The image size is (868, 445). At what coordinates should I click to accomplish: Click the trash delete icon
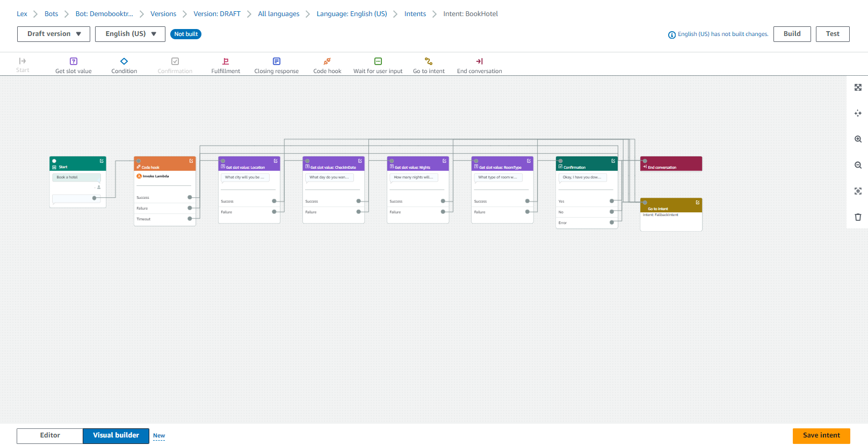click(858, 217)
